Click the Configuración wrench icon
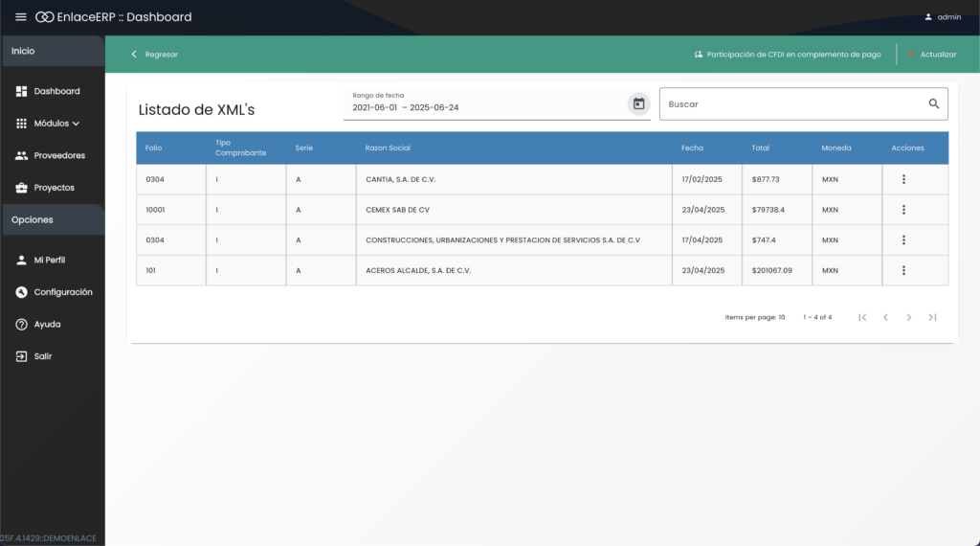The image size is (980, 546). [x=21, y=292]
